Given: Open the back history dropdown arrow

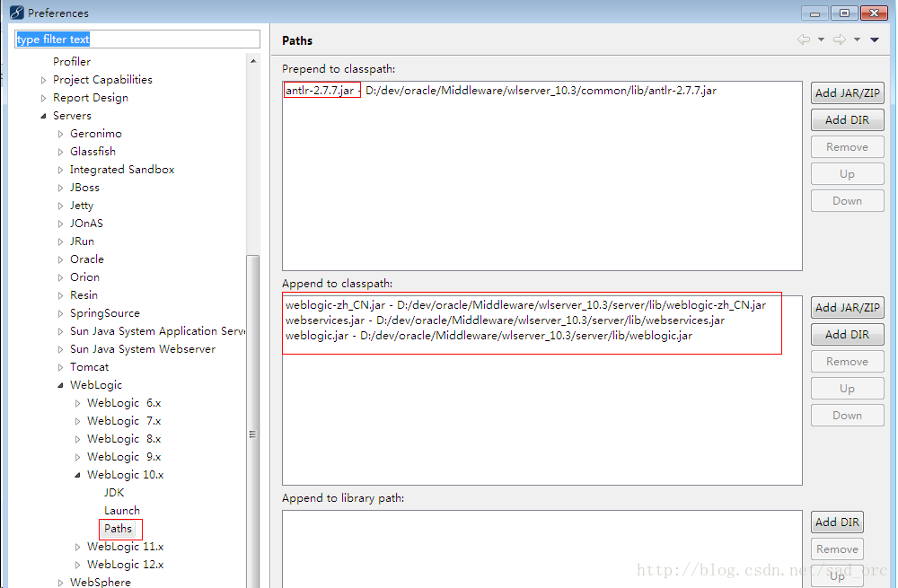Looking at the screenshot, I should click(x=822, y=39).
